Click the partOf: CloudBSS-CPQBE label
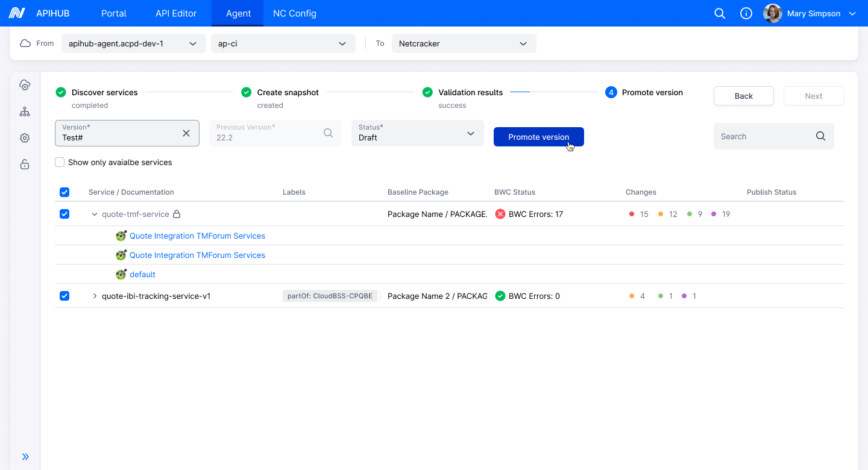 [x=330, y=296]
